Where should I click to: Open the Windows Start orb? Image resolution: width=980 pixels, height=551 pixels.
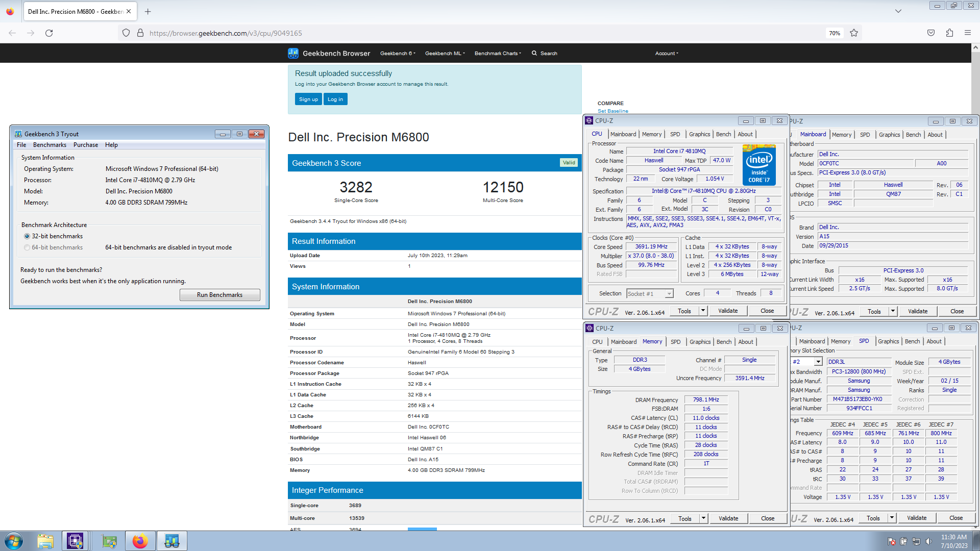click(14, 541)
